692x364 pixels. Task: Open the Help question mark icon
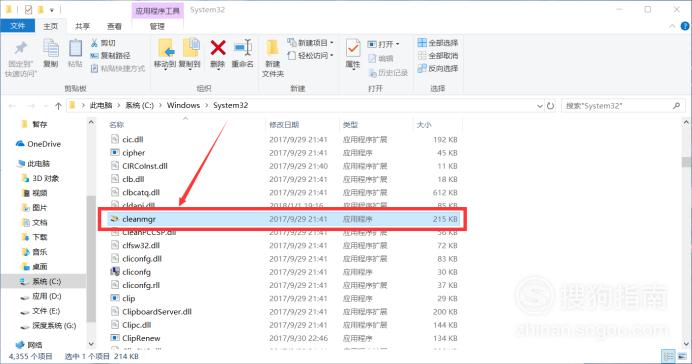click(x=685, y=26)
